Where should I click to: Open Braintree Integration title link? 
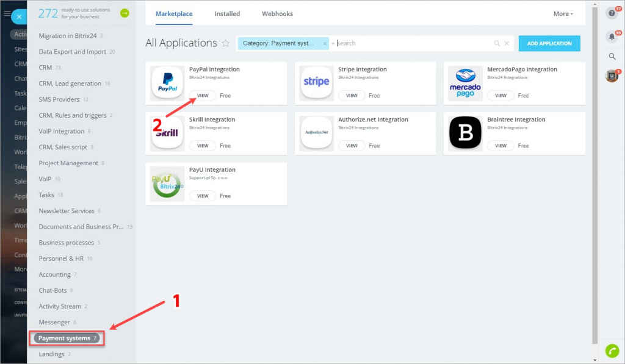(516, 120)
